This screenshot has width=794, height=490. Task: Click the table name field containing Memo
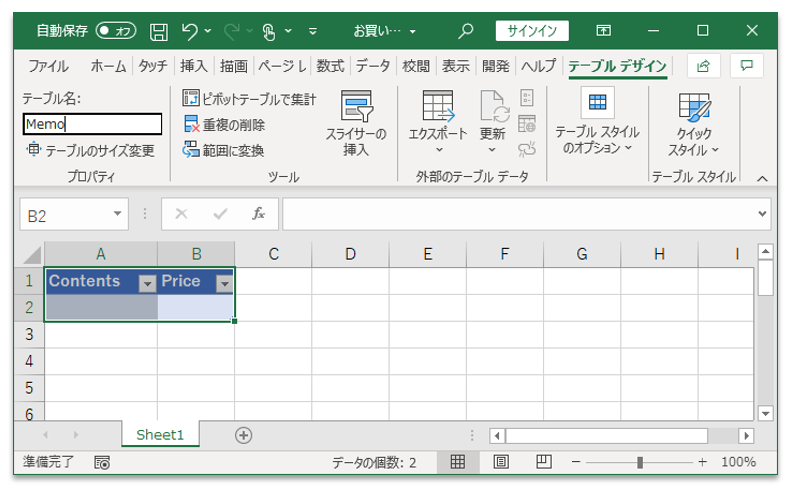[92, 124]
